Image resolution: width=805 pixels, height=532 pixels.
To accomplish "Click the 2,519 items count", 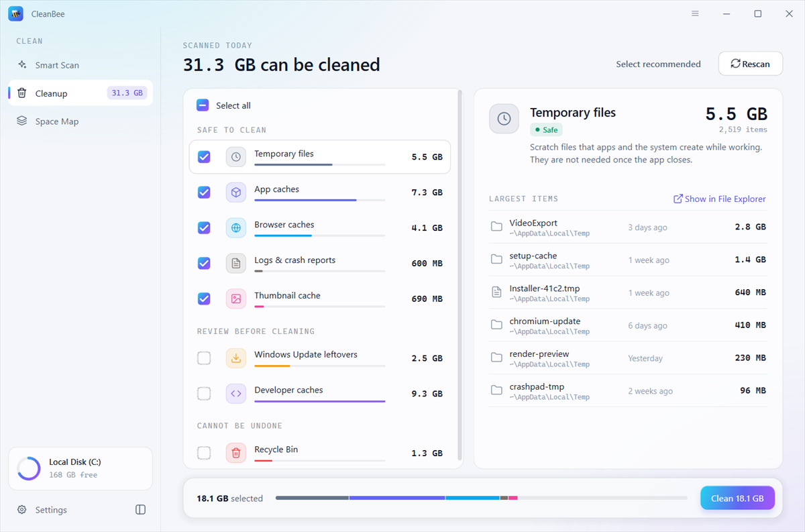I will tap(743, 129).
